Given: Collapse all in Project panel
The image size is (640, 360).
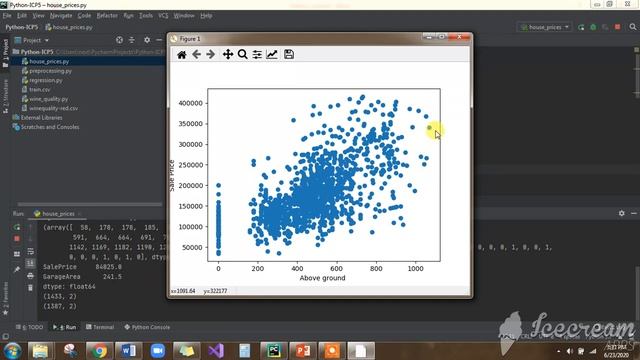Looking at the screenshot, I should click(x=132, y=40).
